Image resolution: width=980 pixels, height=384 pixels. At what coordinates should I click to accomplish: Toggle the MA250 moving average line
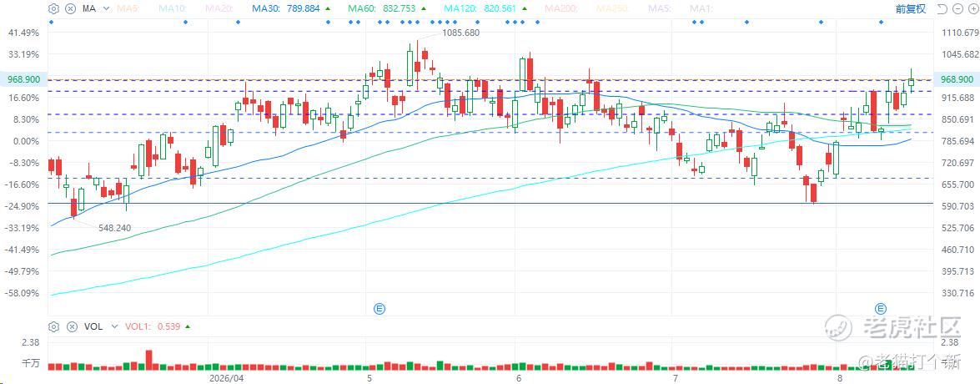613,8
